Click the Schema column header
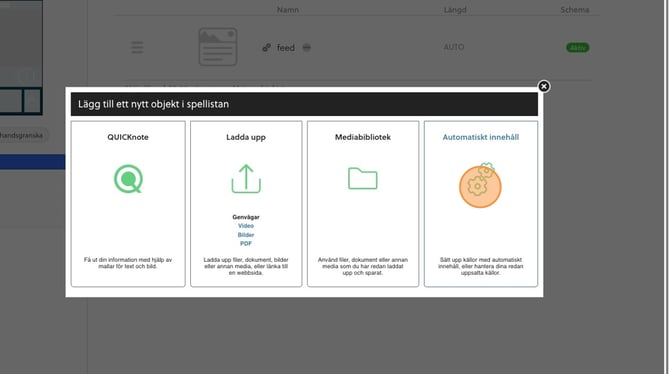Screen dimensions: 670x374 coord(575,9)
